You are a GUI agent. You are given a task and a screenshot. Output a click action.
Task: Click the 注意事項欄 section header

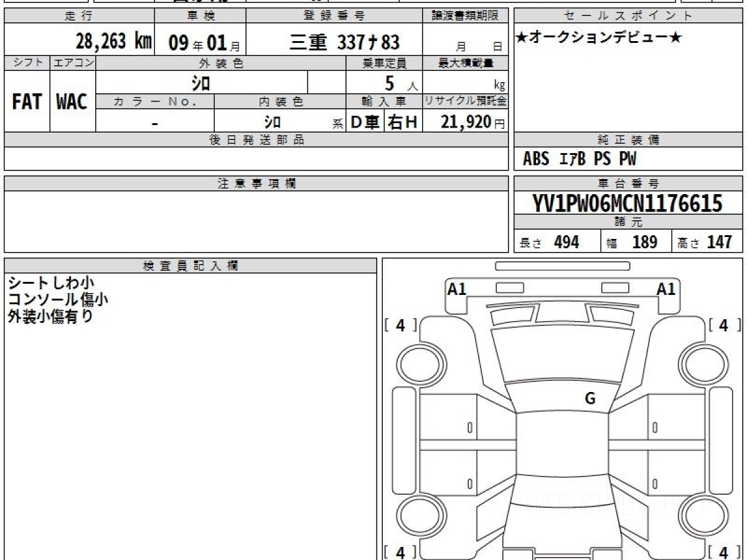pos(256,184)
